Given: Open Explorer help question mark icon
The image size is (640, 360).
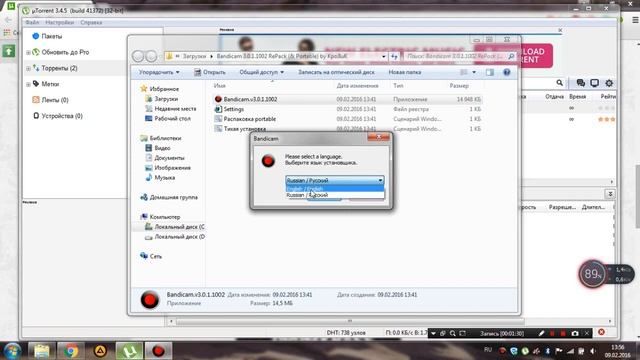Looking at the screenshot, I should click(x=507, y=72).
